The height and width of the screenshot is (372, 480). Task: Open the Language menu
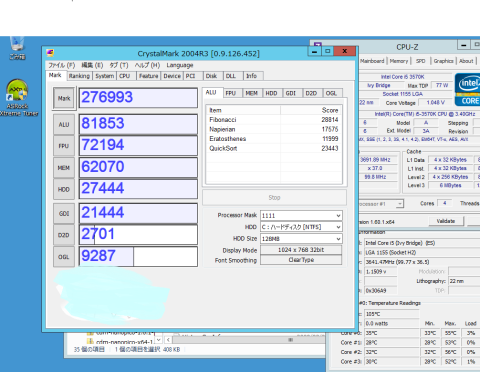click(180, 65)
